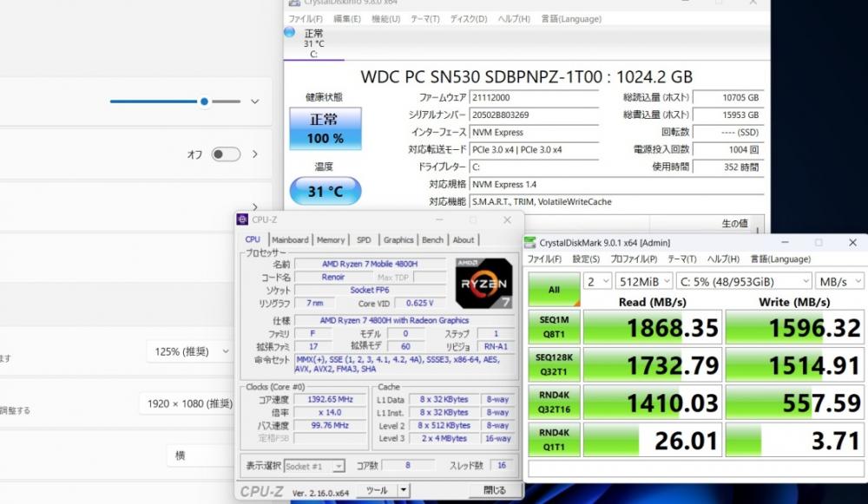868x504 pixels.
Task: Open テーマ(T) menu in CrystalDiskInfo
Action: (424, 19)
